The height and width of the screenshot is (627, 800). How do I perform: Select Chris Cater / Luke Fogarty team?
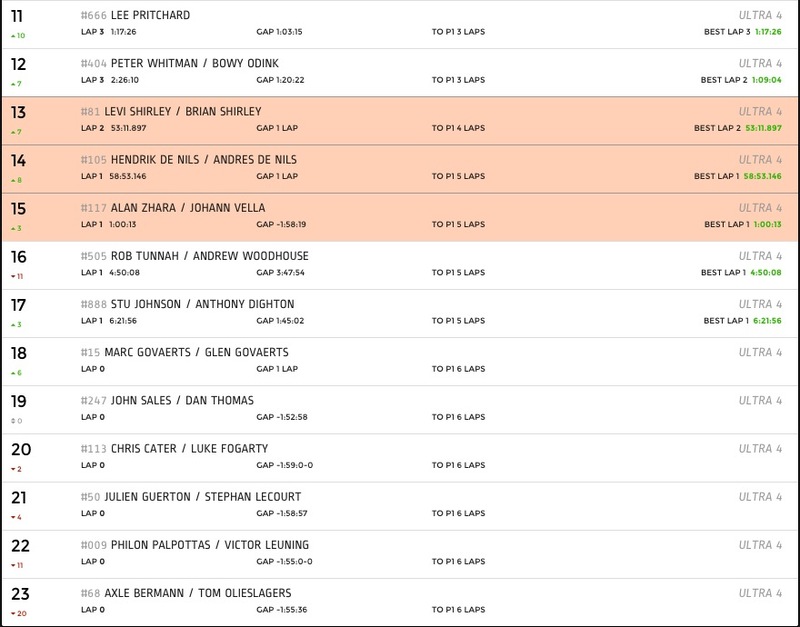[x=190, y=448]
